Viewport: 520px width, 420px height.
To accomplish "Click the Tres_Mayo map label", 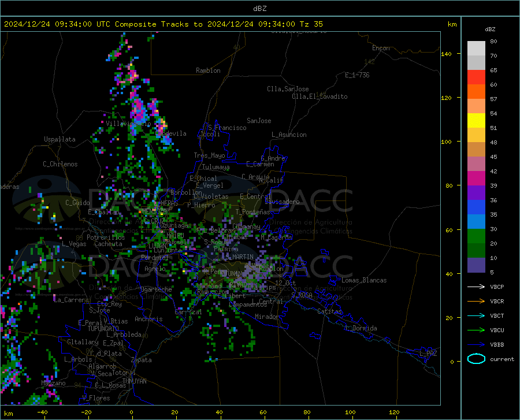I will tap(209, 155).
